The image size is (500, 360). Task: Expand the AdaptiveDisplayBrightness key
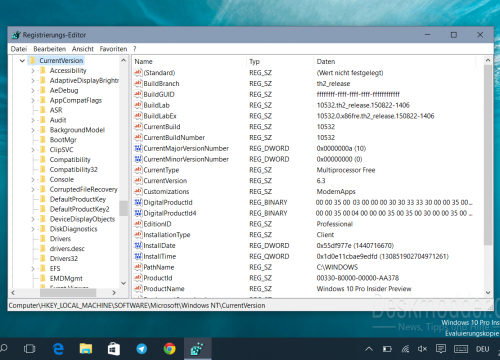point(33,81)
